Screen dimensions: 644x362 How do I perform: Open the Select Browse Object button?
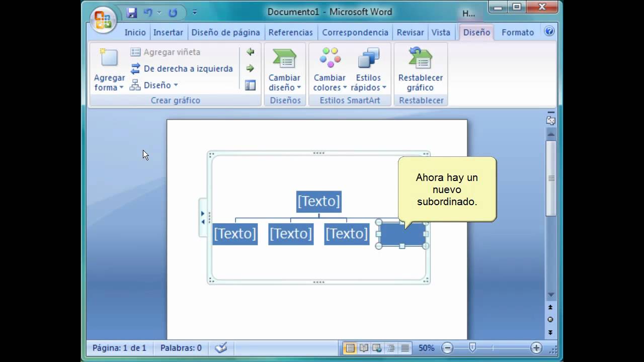pos(550,320)
